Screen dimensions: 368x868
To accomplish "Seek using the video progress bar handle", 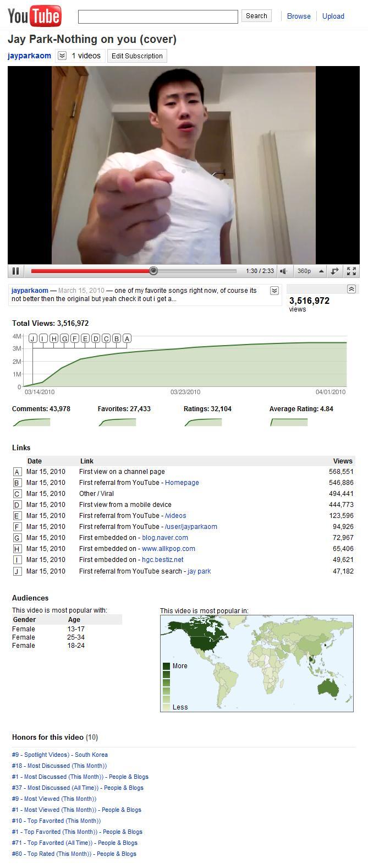I will pos(153,271).
